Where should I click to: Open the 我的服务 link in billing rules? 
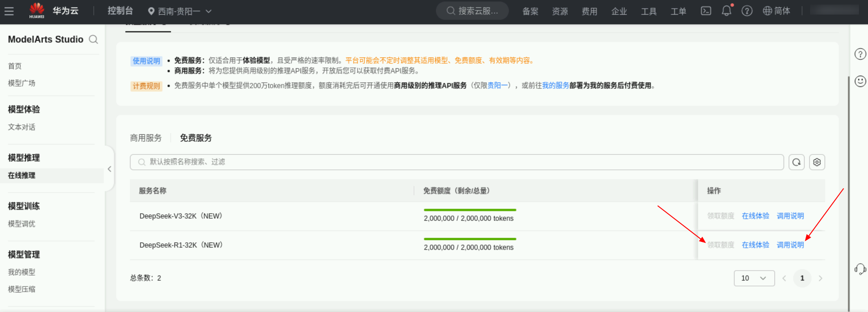click(x=555, y=86)
